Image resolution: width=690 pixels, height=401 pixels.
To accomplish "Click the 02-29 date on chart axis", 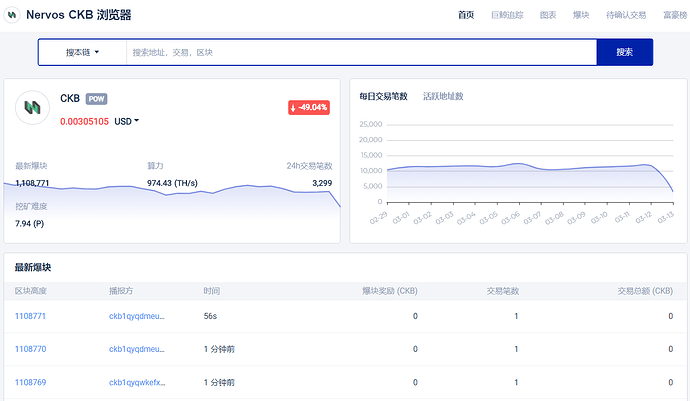I will point(378,218).
